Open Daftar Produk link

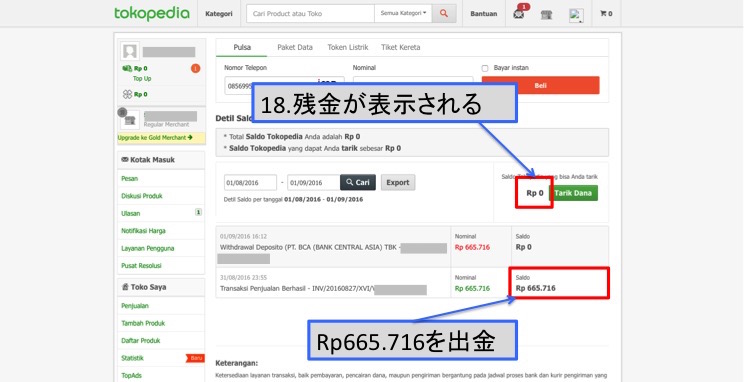click(141, 340)
